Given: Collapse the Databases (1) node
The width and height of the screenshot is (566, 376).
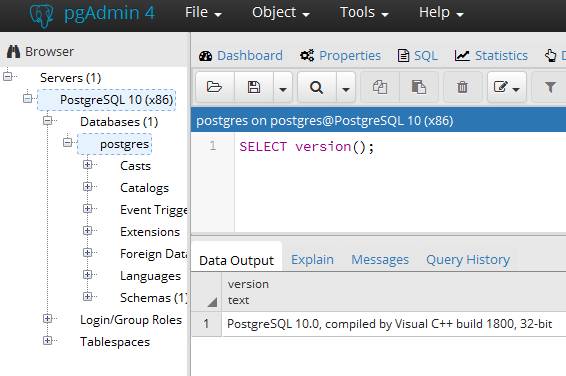Looking at the screenshot, I should [x=48, y=120].
